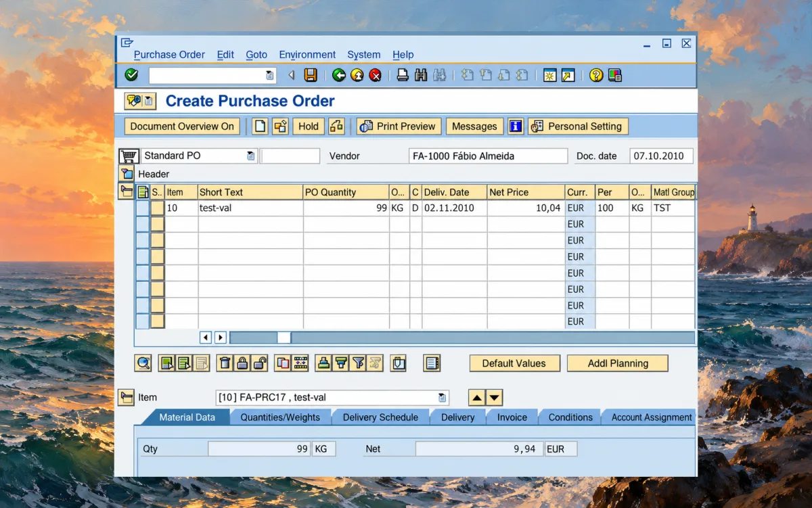Click the Messages button

click(474, 126)
